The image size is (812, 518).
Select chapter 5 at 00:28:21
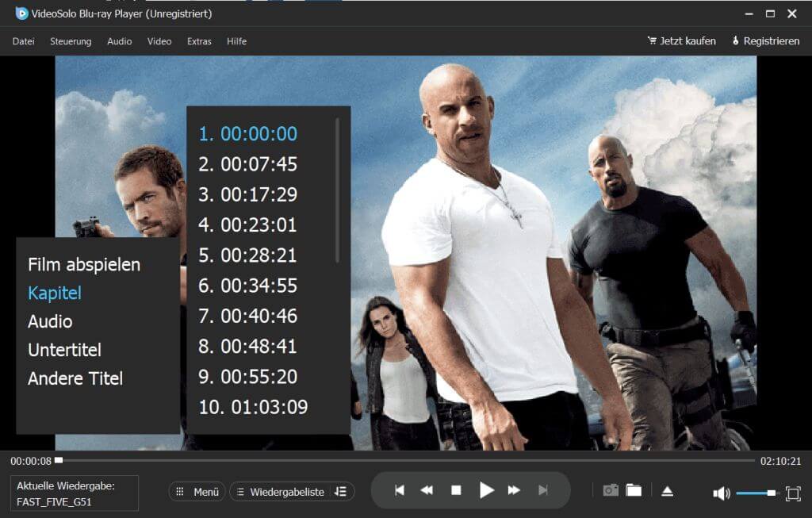(246, 255)
